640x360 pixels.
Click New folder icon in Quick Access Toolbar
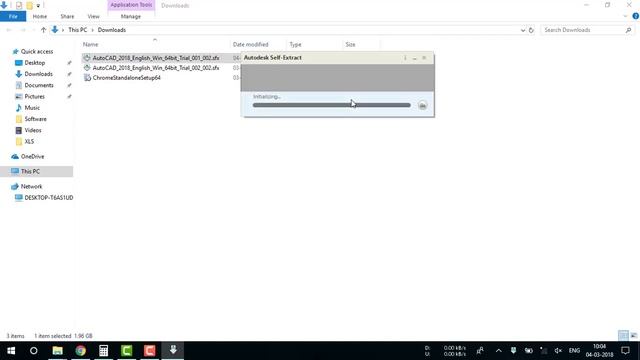point(29,6)
